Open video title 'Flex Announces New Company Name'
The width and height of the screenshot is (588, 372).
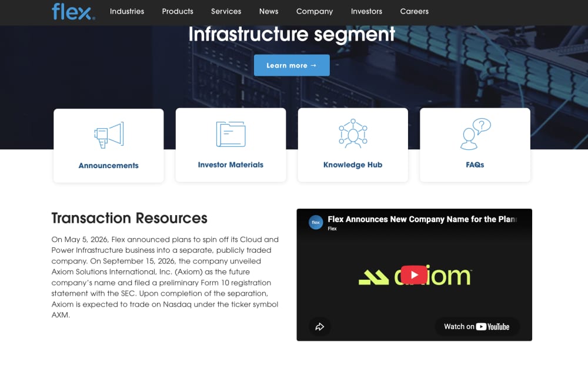422,219
